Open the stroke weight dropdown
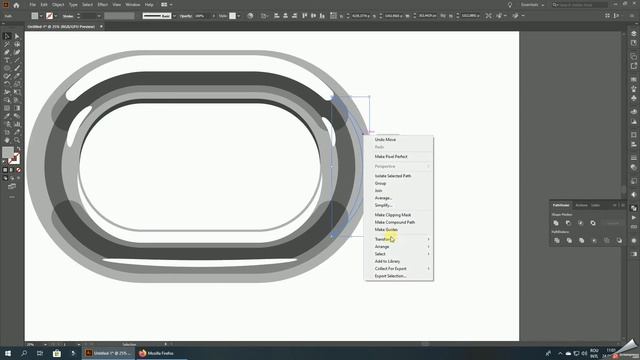This screenshot has height=360, width=640. point(99,16)
